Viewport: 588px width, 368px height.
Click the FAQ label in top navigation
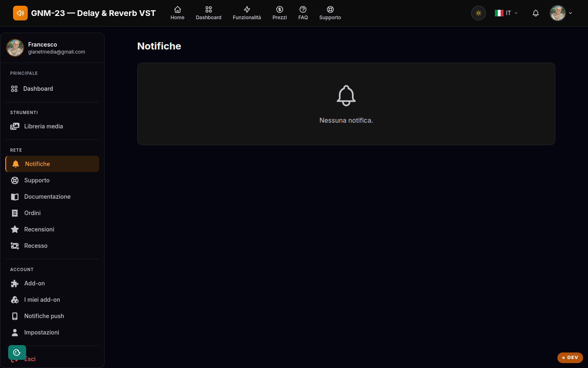[303, 18]
